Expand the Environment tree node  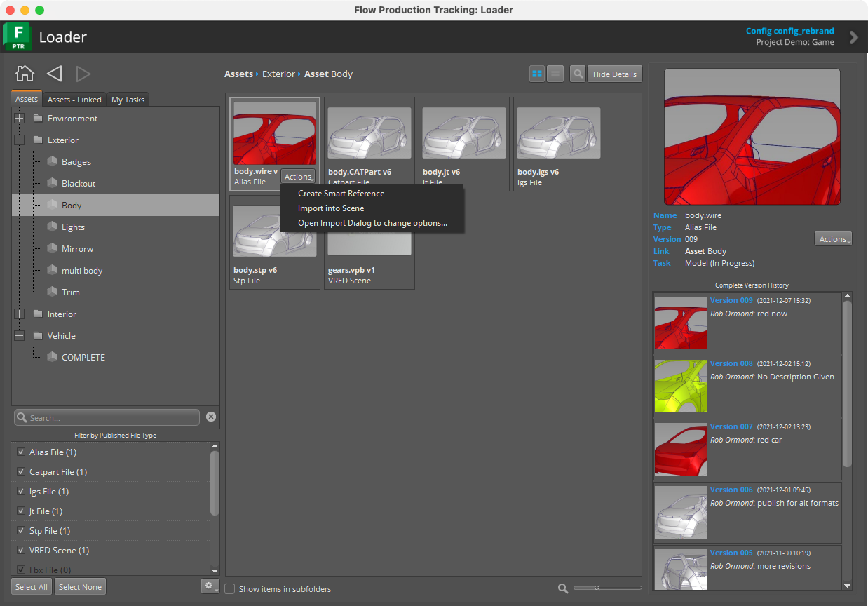point(19,118)
